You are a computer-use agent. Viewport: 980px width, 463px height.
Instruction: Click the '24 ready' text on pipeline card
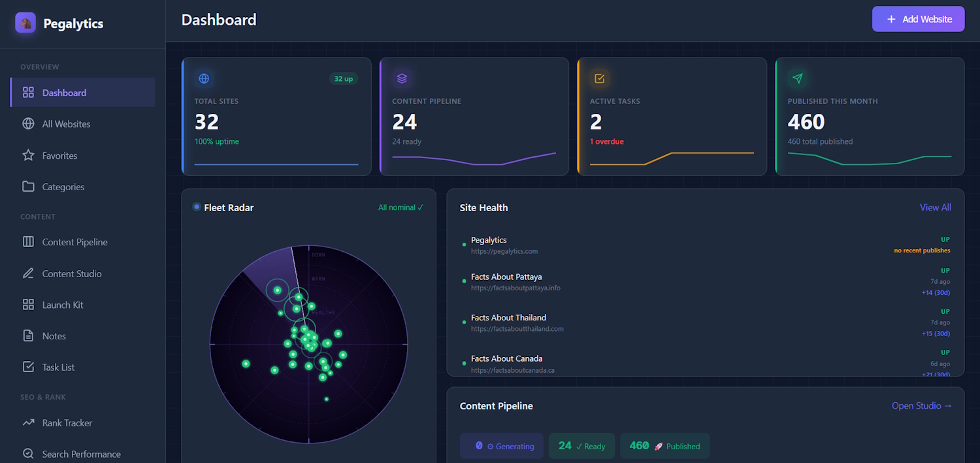[x=406, y=141]
